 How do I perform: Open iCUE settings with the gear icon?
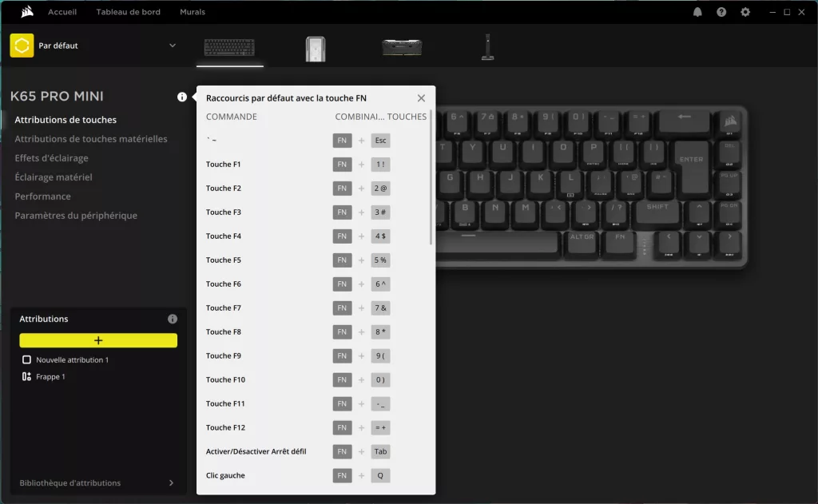click(x=745, y=12)
